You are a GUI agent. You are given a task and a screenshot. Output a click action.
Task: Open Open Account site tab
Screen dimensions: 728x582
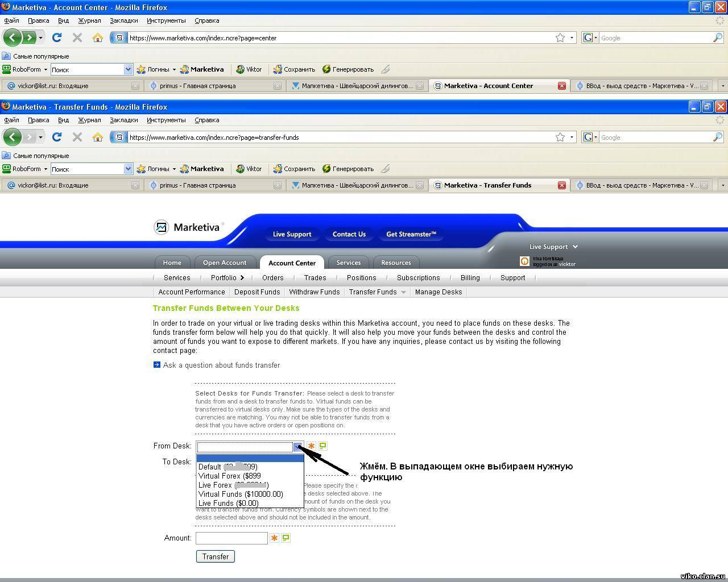pyautogui.click(x=225, y=263)
